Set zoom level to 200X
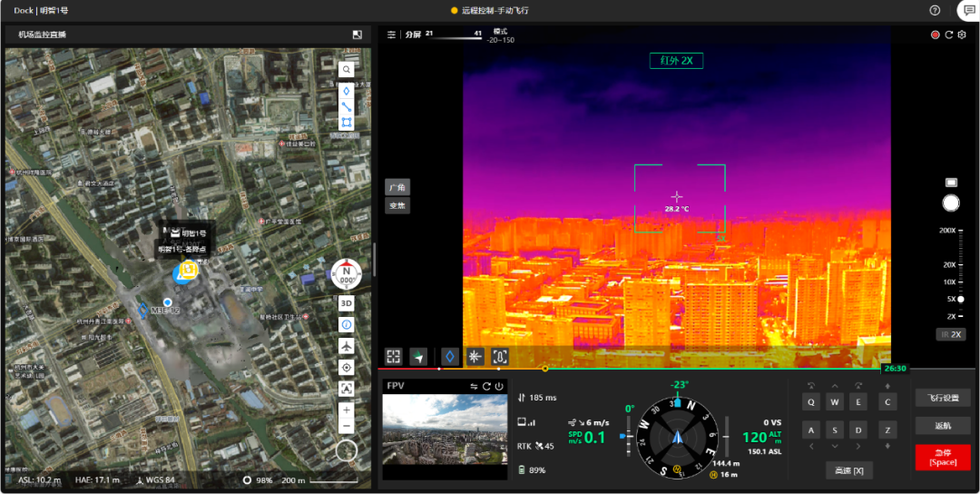Screen dimensions: 980x494 (948, 230)
